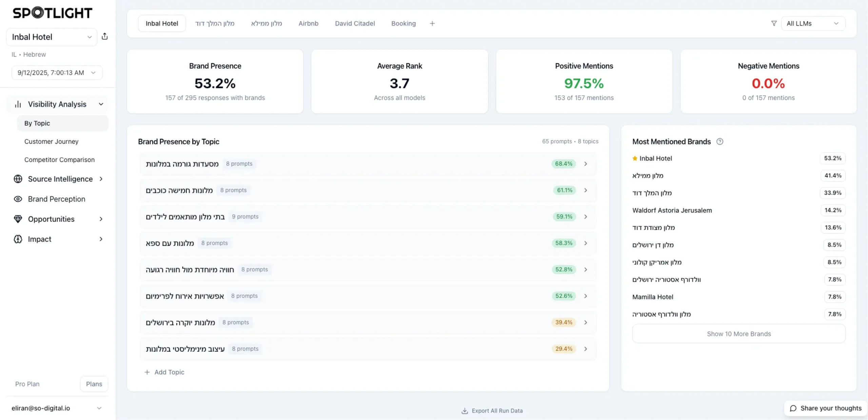
Task: Click the Opportunities diamond icon
Action: point(18,219)
